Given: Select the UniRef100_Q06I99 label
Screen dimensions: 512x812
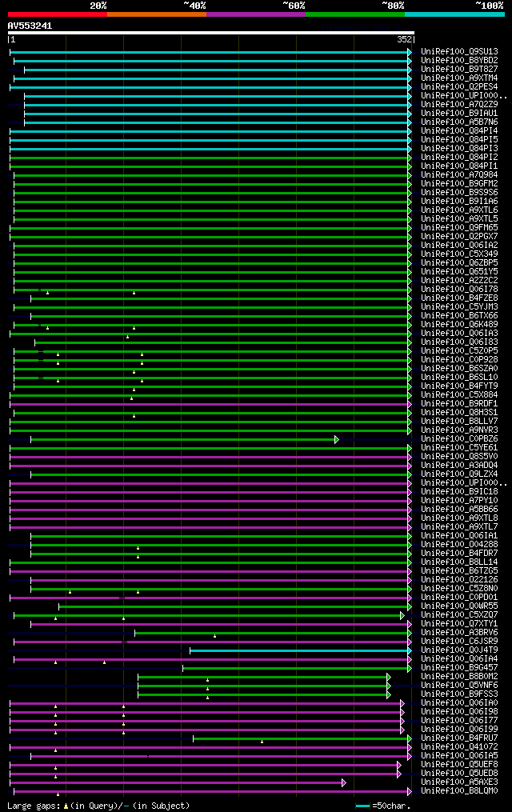Looking at the screenshot, I should tap(459, 730).
